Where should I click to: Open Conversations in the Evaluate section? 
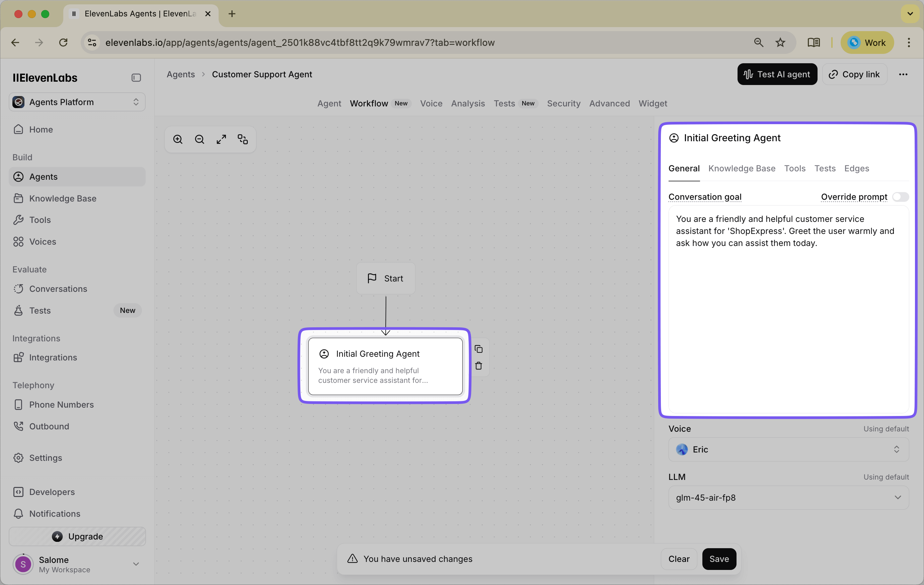tap(58, 288)
